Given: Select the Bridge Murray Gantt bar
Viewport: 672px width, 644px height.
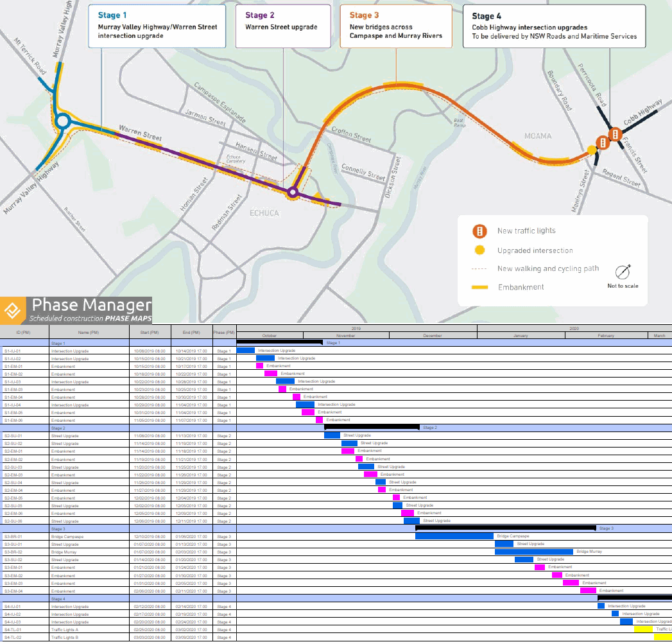Looking at the screenshot, I should pyautogui.click(x=533, y=552).
